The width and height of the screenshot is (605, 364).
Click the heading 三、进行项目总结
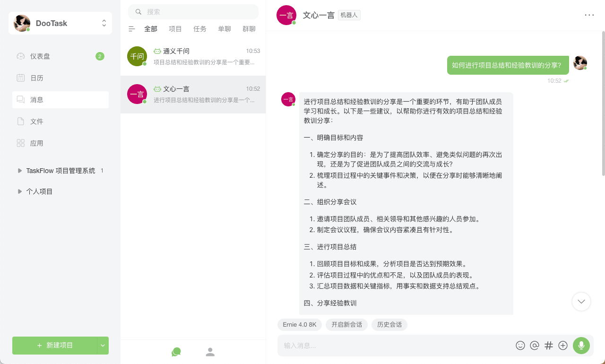[x=330, y=247]
